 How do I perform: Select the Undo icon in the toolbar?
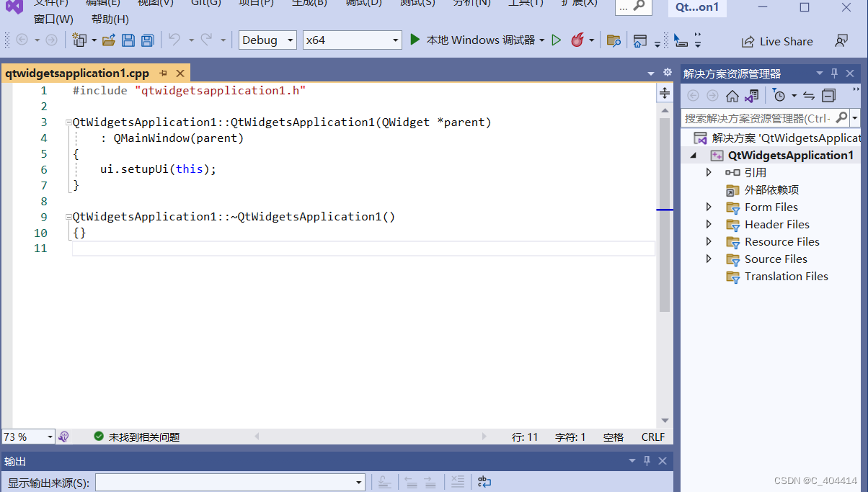point(174,40)
